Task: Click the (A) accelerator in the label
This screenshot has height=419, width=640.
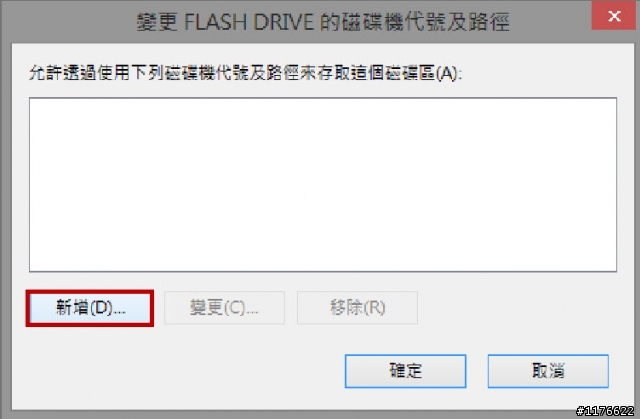Action: tap(447, 73)
